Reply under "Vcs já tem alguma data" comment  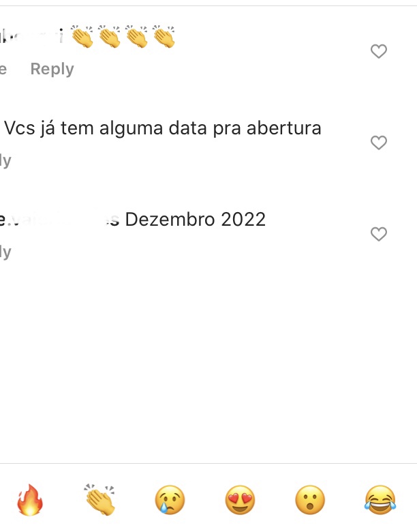5,160
